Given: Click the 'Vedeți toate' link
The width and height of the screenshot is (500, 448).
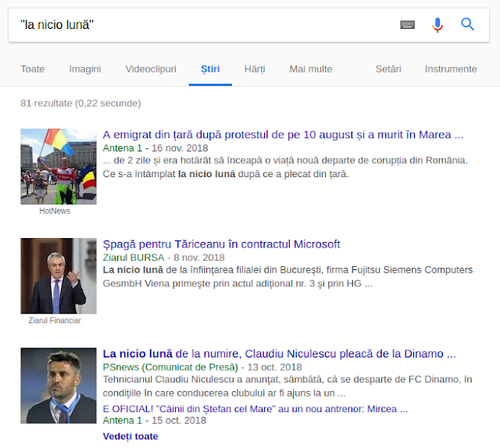Looking at the screenshot, I should (x=130, y=436).
